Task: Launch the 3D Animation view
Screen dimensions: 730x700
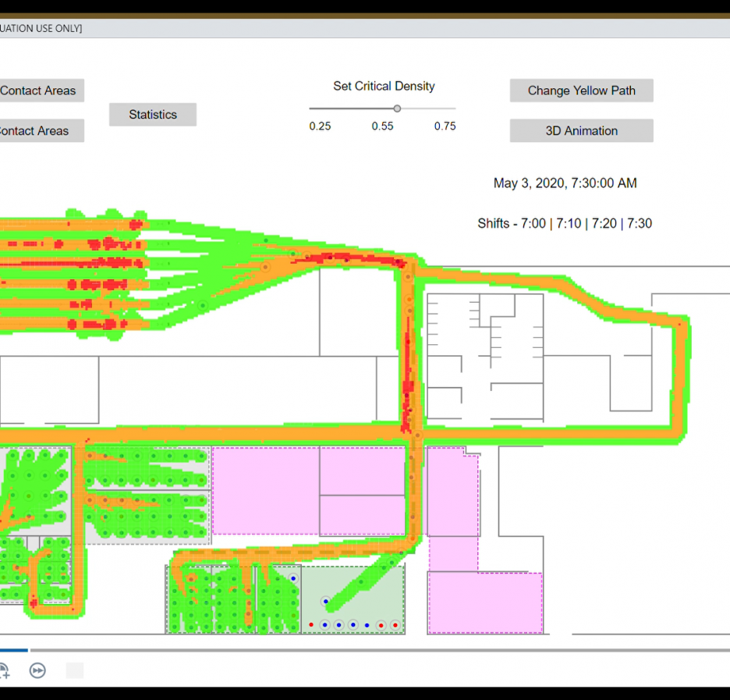Action: tap(582, 131)
